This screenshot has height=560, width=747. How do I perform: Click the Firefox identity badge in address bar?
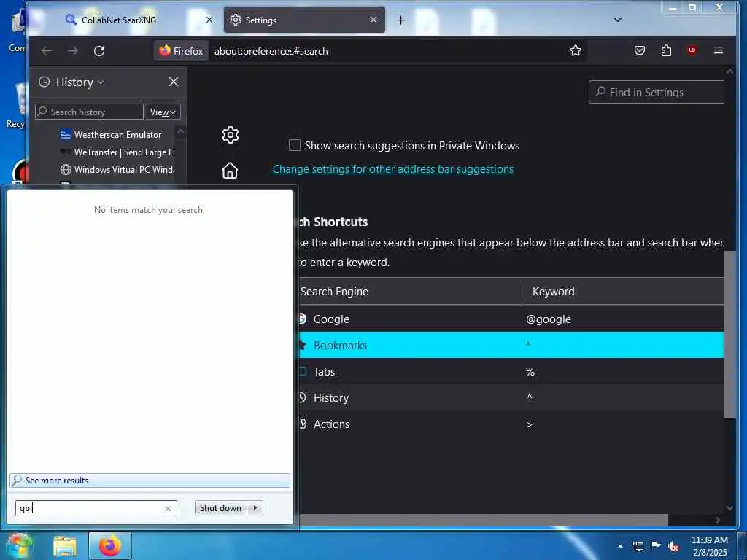click(x=181, y=51)
